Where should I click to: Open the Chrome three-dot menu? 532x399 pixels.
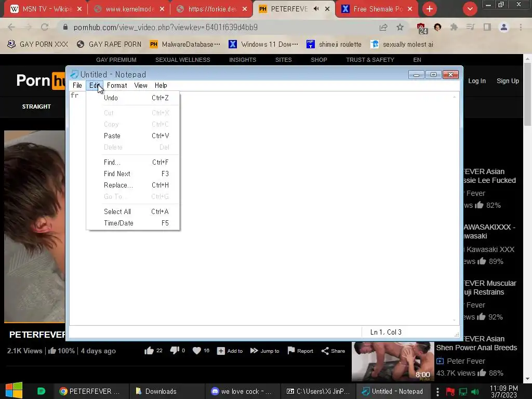click(x=521, y=27)
